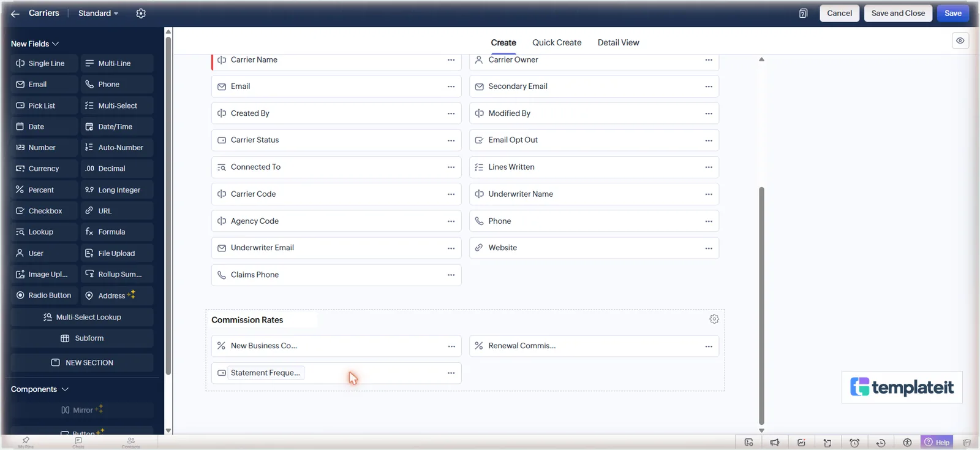Select the Formula field type
This screenshot has width=980, height=450.
pyautogui.click(x=116, y=232)
